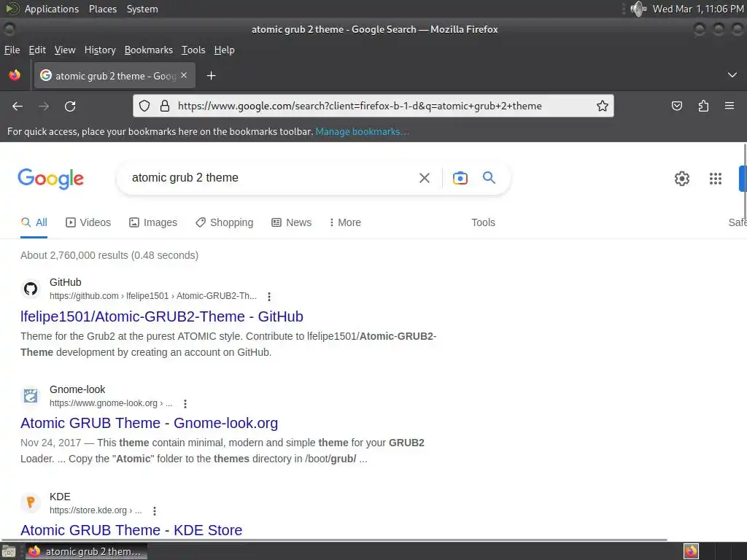
Task: List all tabs dropdown arrow
Action: [732, 75]
